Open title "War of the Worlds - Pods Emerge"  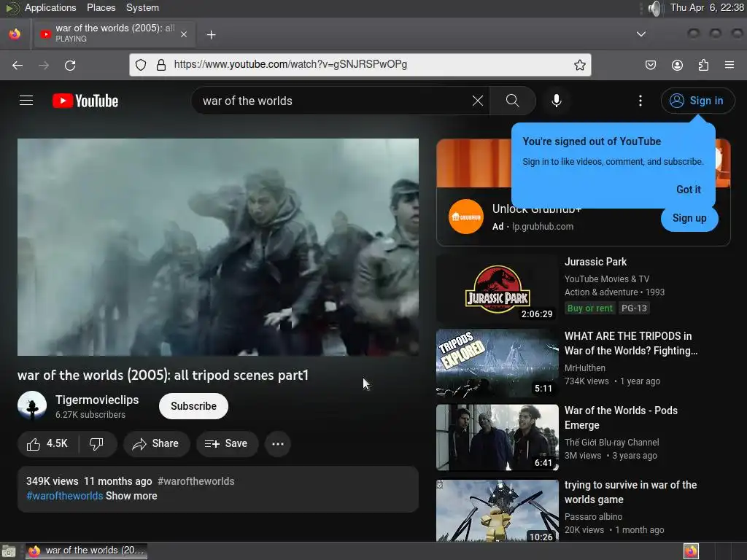tap(621, 418)
